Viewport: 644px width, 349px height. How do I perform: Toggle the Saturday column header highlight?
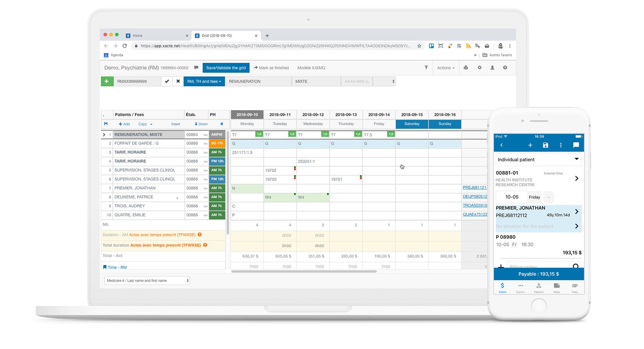412,124
